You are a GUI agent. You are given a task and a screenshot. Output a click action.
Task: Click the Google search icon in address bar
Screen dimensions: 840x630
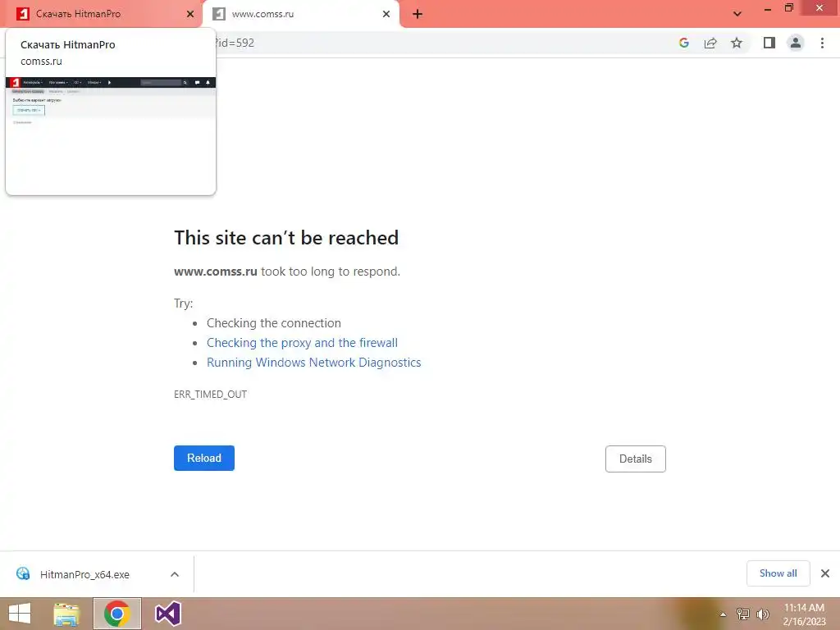pos(684,43)
